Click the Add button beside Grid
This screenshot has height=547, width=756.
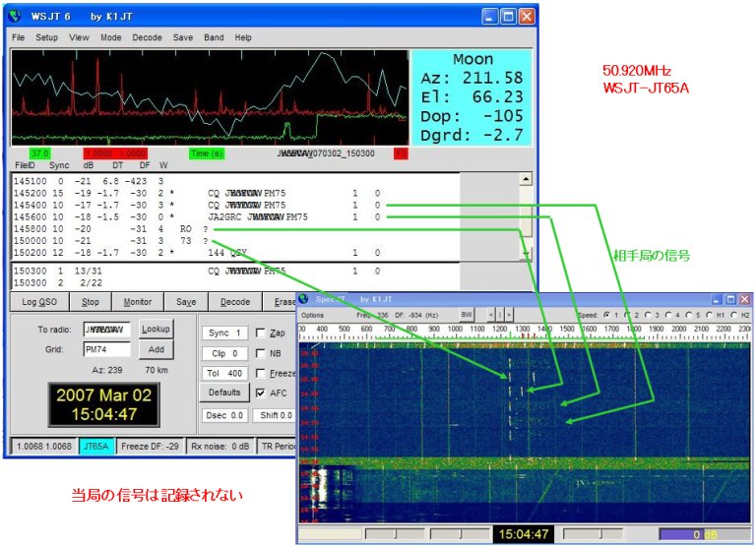coord(156,349)
